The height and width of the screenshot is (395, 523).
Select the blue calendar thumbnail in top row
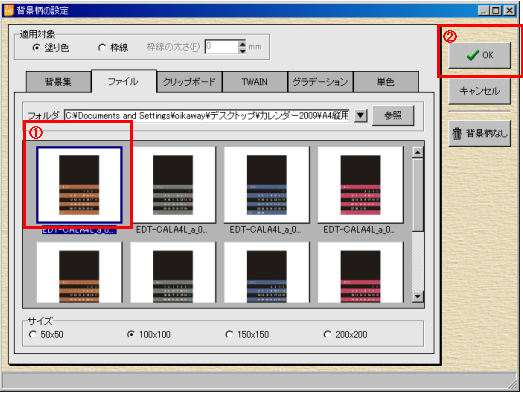point(267,185)
